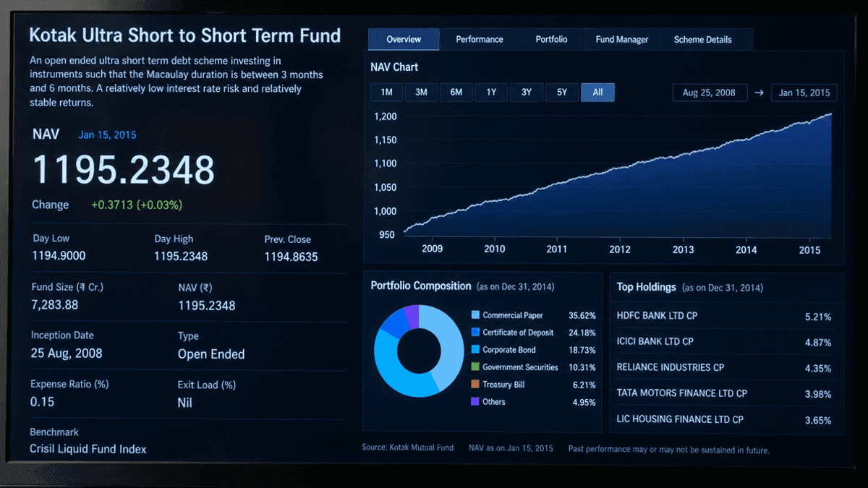Edit the Jan 15, 2015 end date

point(804,93)
